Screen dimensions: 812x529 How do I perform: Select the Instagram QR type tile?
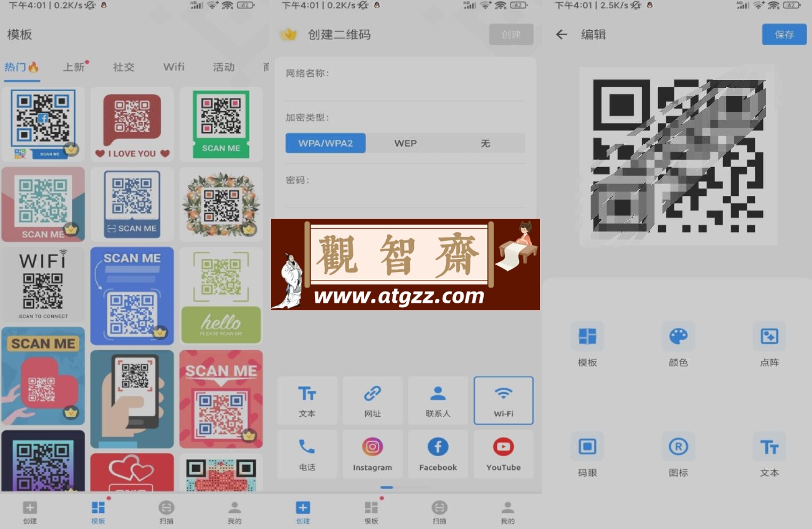[x=372, y=454]
